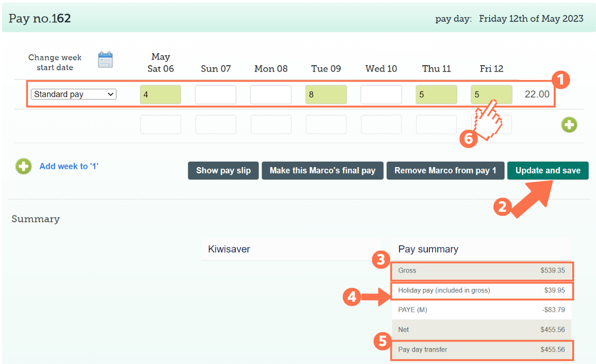Click the Fri 12 hours cell showing 5

point(492,94)
